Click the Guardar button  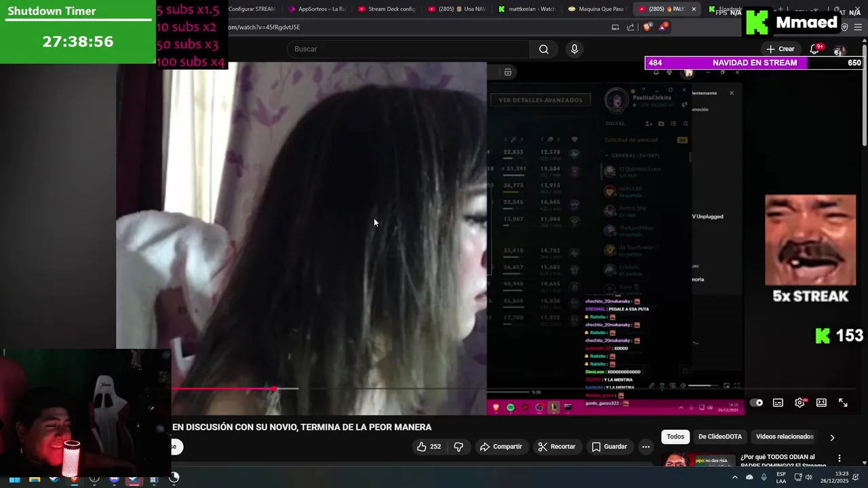tap(609, 447)
